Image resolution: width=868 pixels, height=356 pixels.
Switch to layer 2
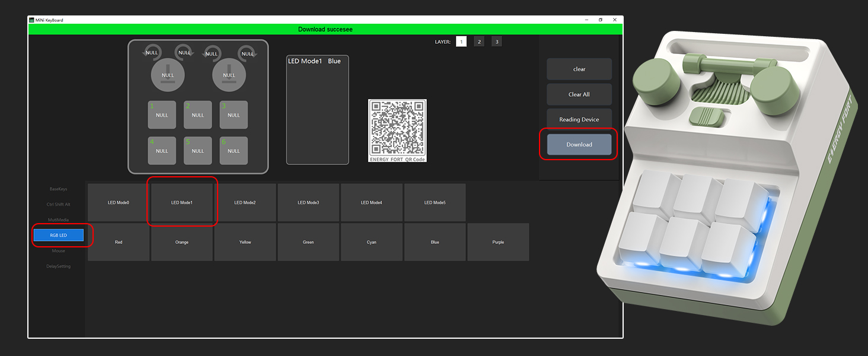click(x=478, y=41)
